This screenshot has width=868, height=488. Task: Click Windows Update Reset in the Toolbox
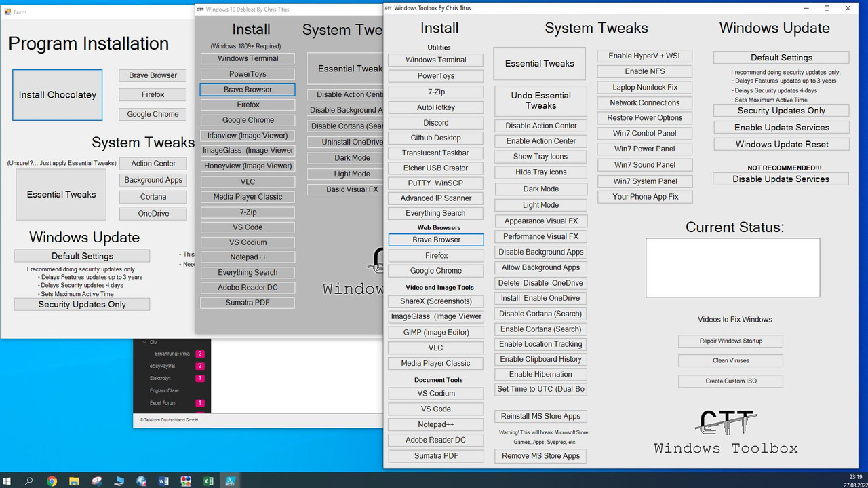coord(781,145)
